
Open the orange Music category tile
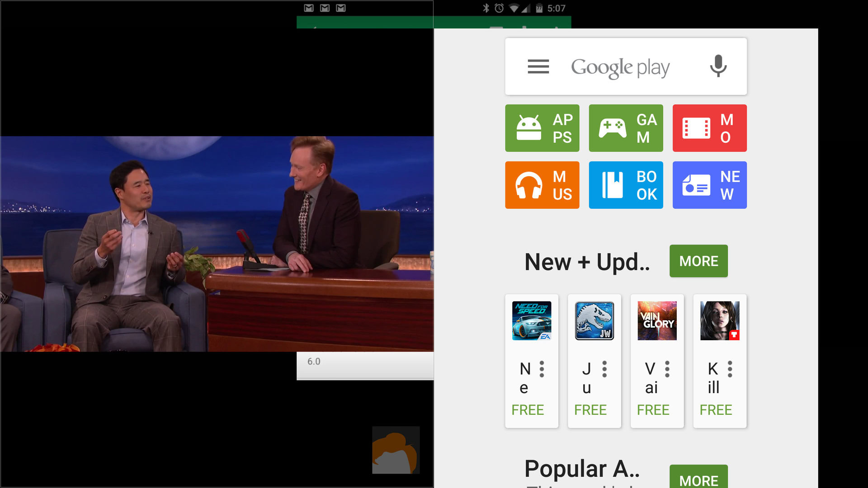point(542,185)
